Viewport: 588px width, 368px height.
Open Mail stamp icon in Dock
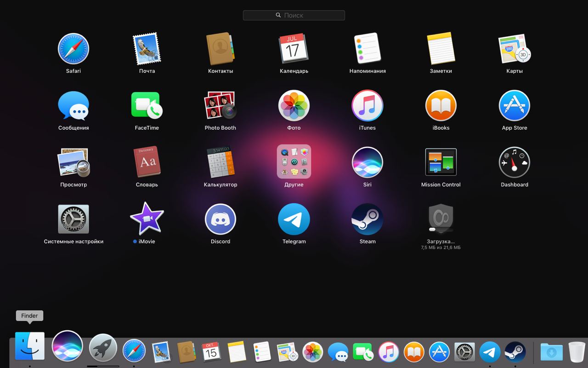[161, 352]
